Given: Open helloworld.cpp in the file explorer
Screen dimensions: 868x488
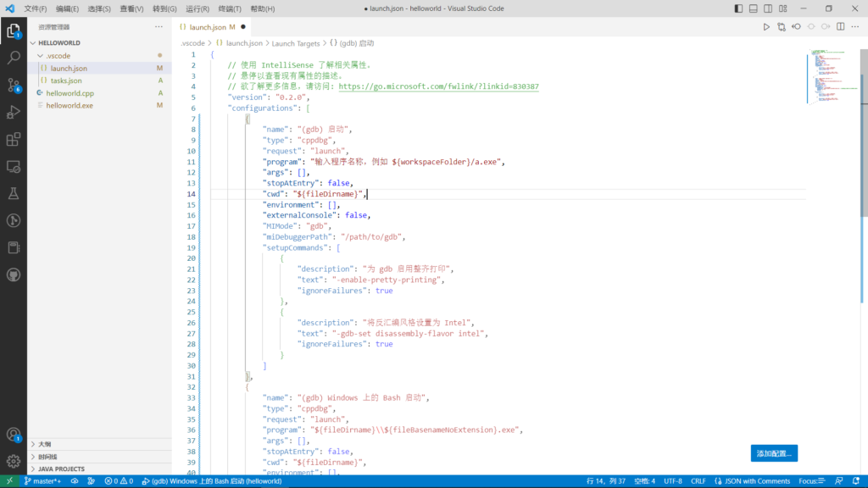Looking at the screenshot, I should [70, 93].
